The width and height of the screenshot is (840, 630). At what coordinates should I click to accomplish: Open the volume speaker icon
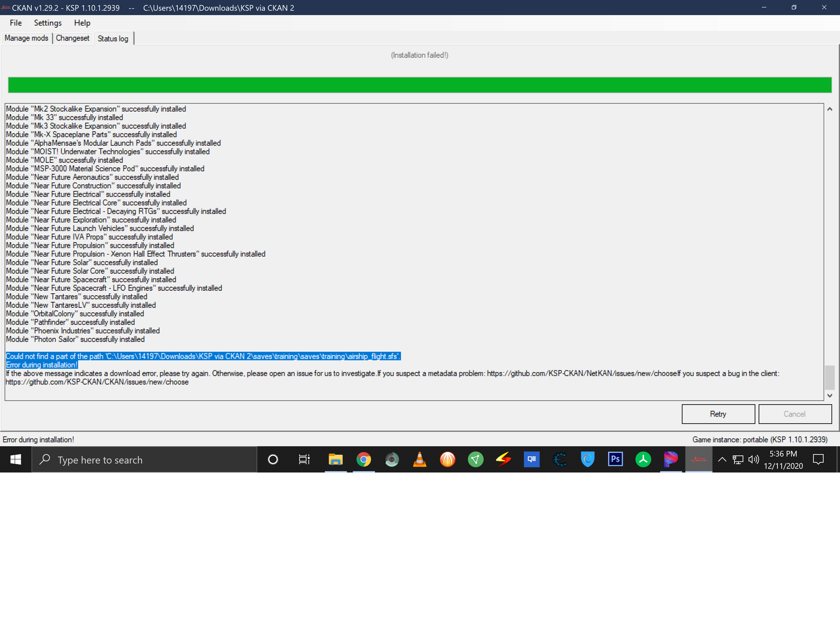pyautogui.click(x=753, y=460)
